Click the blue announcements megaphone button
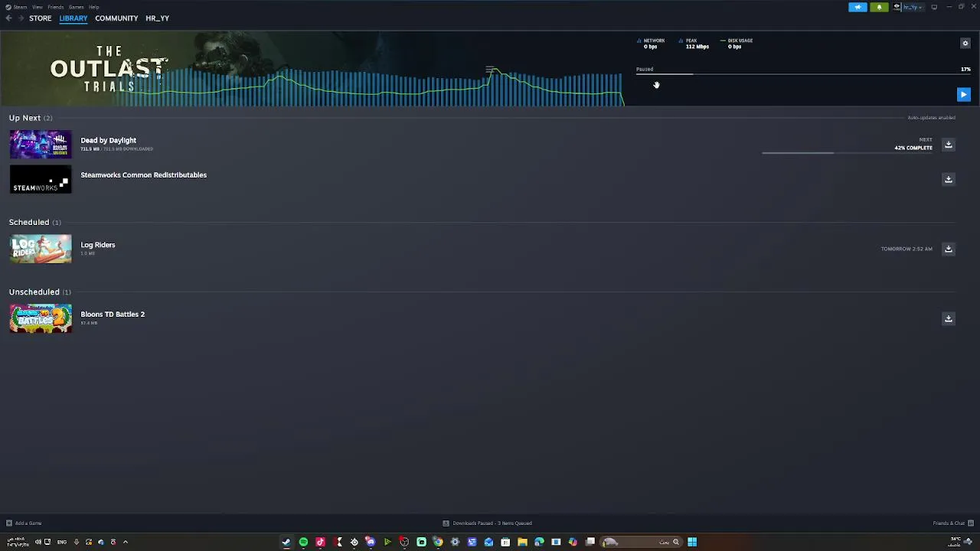980x551 pixels. (857, 7)
